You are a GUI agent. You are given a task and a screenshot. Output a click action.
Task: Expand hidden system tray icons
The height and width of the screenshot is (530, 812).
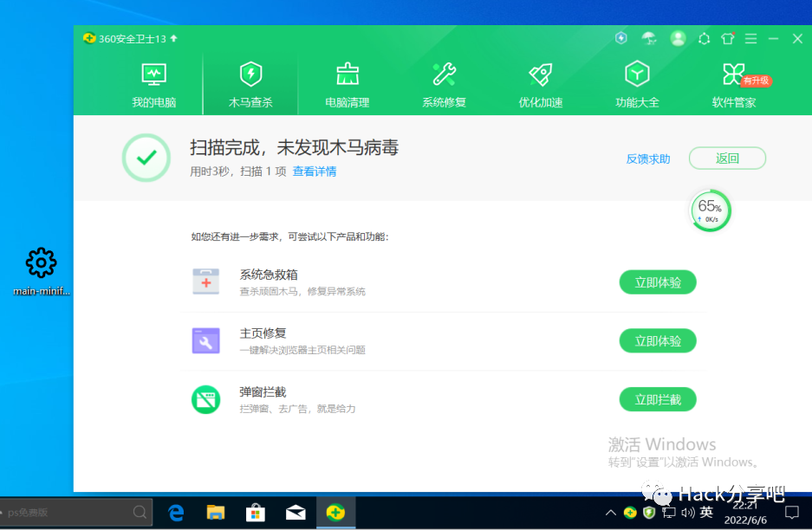611,513
